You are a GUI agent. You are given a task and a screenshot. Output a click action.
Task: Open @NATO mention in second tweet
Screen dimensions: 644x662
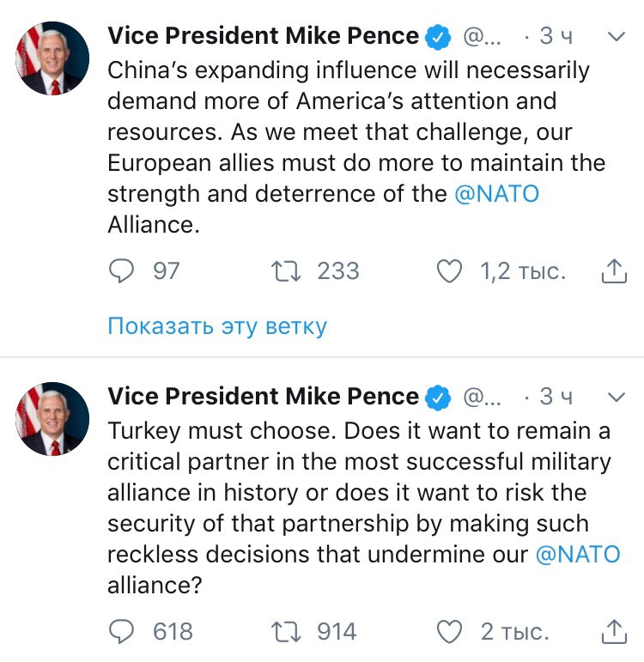pos(577,554)
